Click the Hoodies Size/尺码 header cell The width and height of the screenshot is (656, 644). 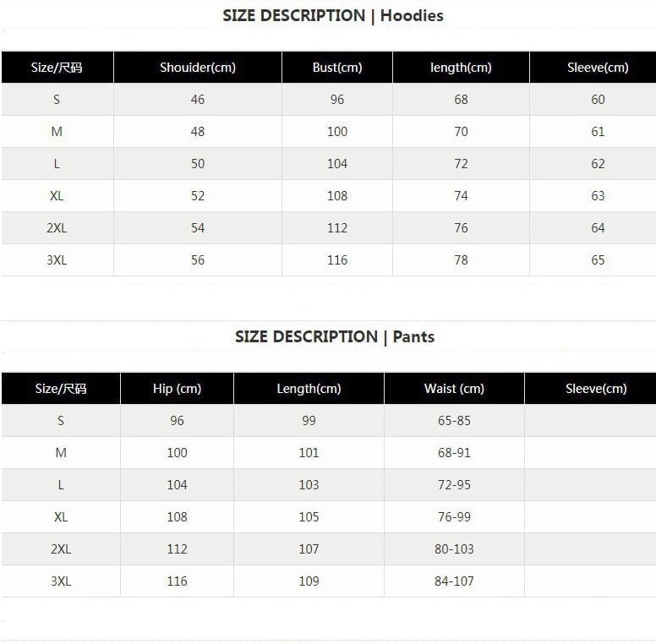pos(57,68)
